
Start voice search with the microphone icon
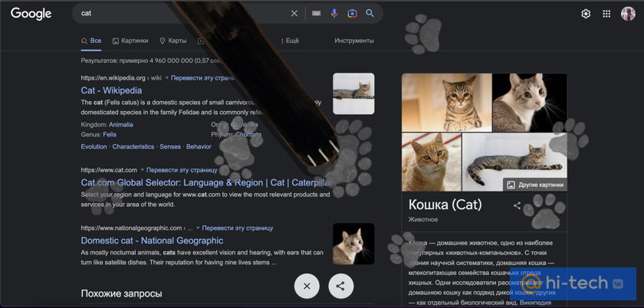(334, 14)
